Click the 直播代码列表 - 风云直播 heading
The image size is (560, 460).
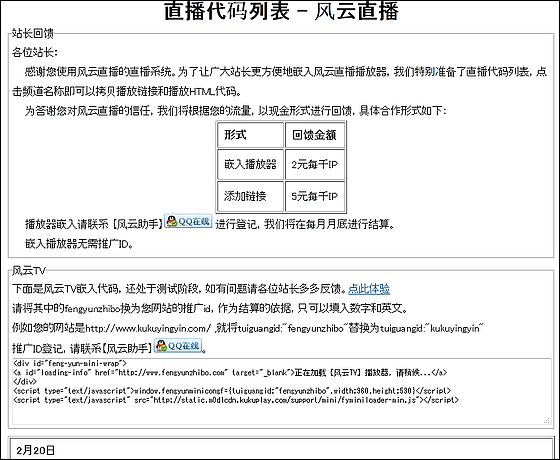point(281,11)
